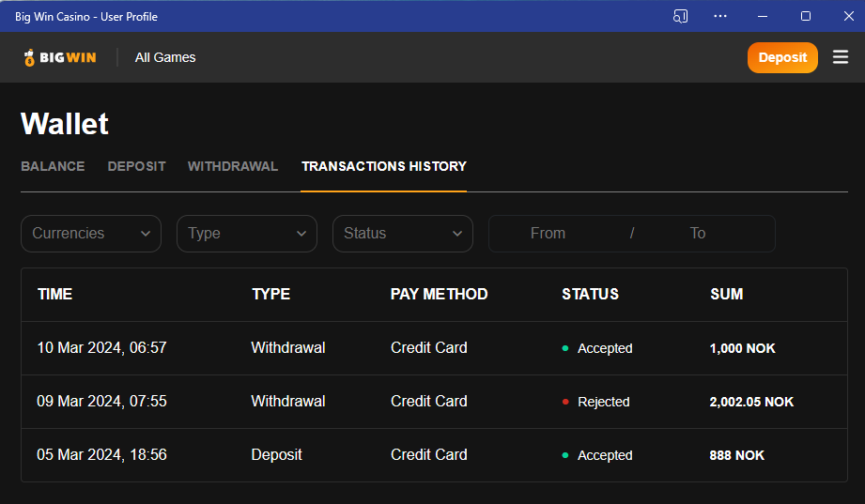This screenshot has width=865, height=504.
Task: Maximize the Big Win Casino window
Action: (805, 16)
